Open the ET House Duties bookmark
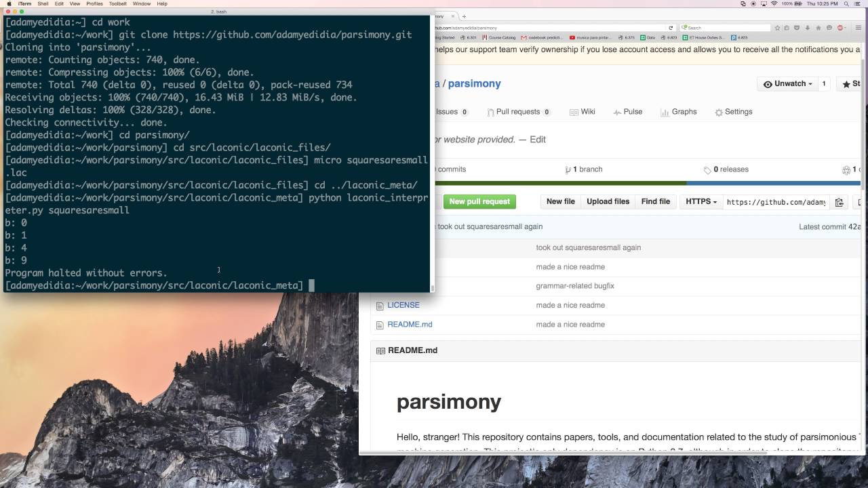Screen dimensions: 868x488 [703, 37]
